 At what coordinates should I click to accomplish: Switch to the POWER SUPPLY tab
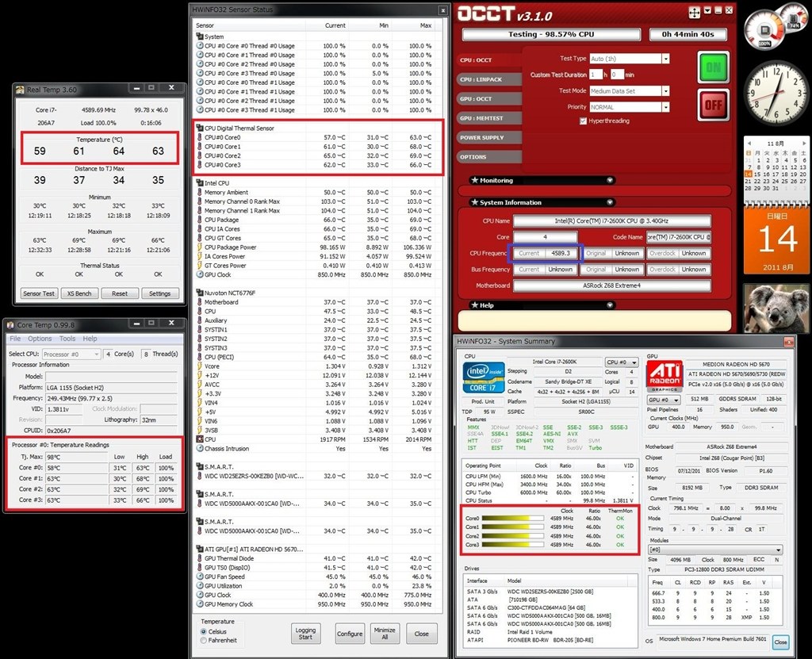click(488, 138)
